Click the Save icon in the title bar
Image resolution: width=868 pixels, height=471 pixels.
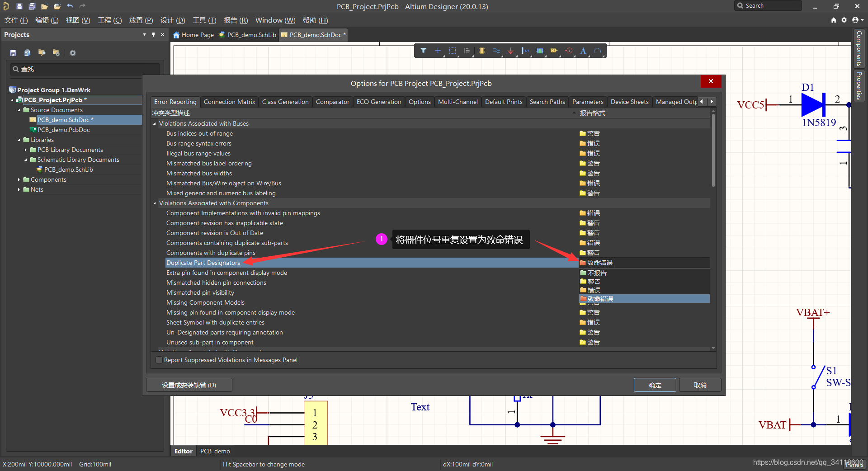[19, 6]
